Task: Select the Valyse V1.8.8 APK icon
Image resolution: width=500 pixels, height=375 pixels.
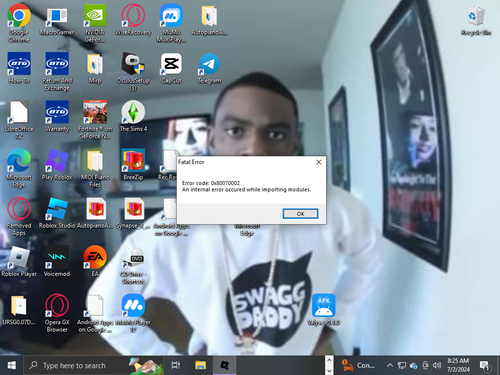Action: click(323, 309)
